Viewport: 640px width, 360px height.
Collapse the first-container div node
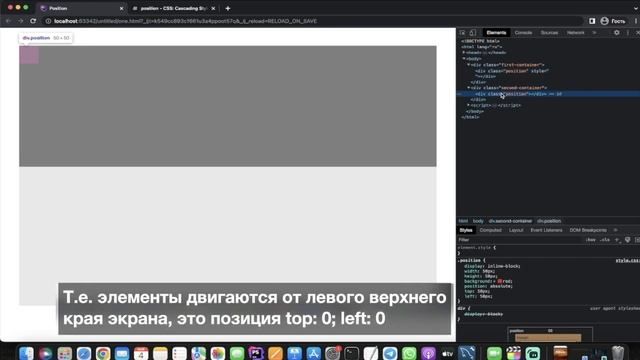point(469,65)
